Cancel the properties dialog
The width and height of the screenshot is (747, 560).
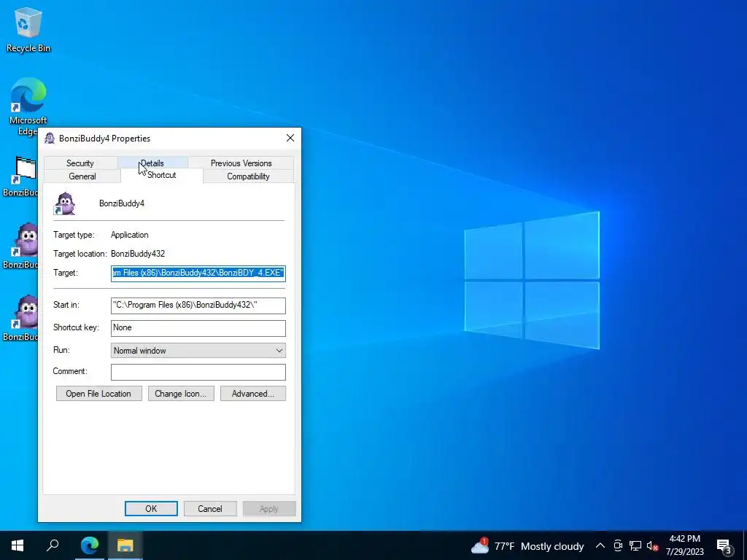[x=210, y=508]
